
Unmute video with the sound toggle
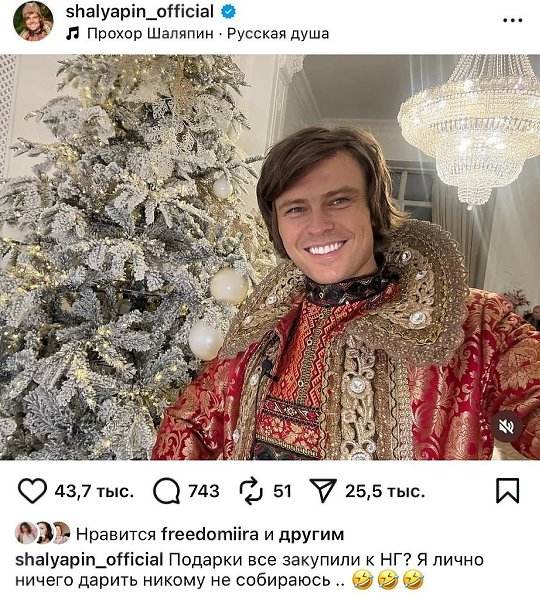pyautogui.click(x=507, y=427)
